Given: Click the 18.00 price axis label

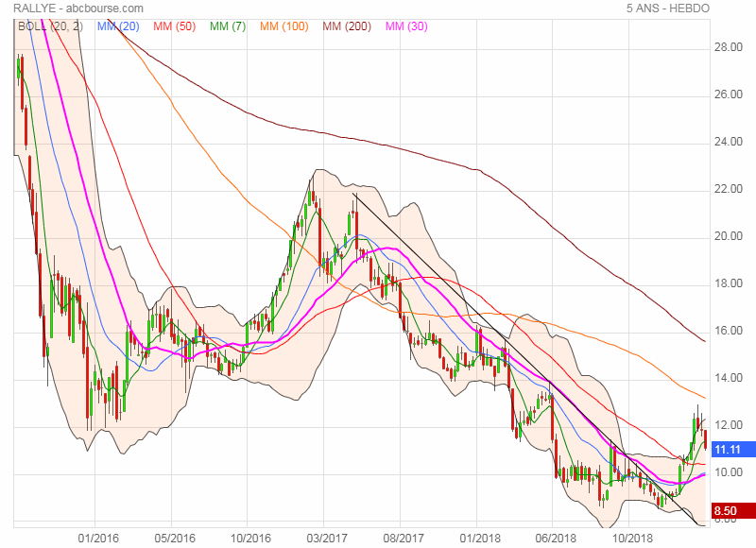Looking at the screenshot, I should click(x=728, y=283).
